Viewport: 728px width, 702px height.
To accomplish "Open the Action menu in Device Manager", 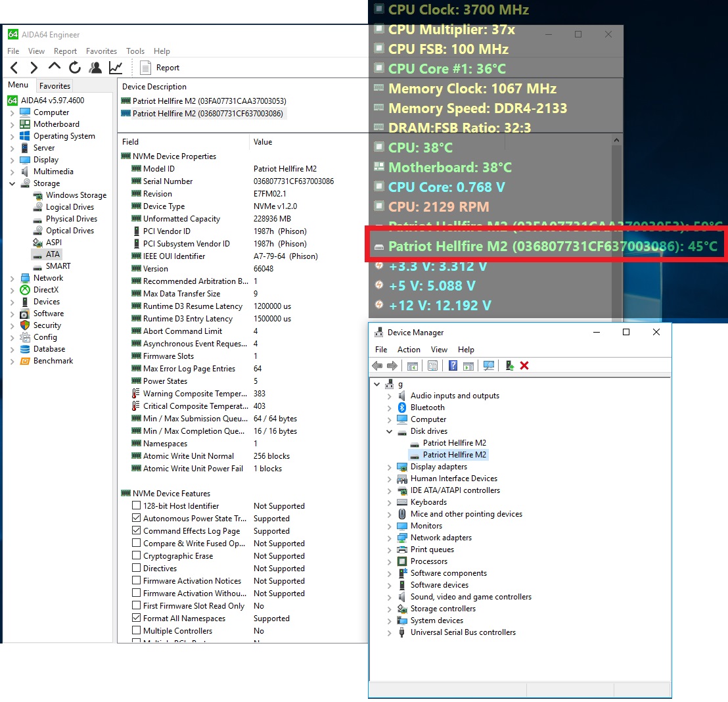I will click(409, 350).
